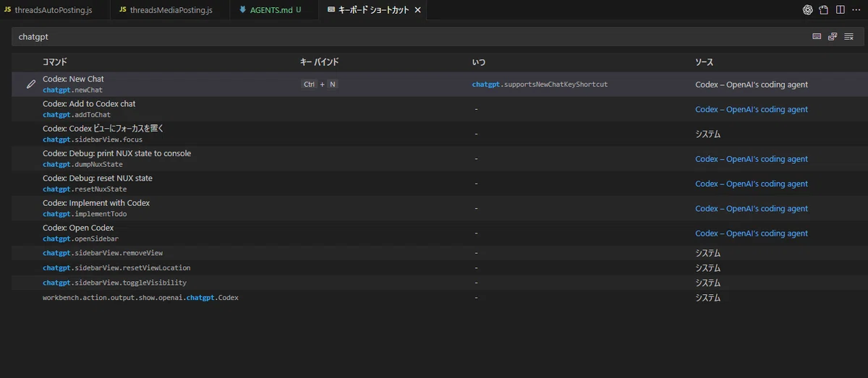Viewport: 868px width, 378px height.
Task: Select the いつ column header
Action: pos(479,62)
